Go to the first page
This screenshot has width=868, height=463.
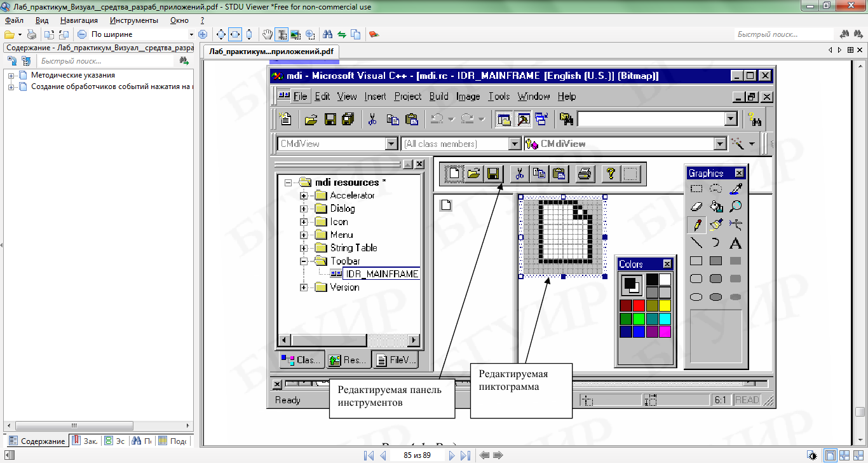(369, 455)
